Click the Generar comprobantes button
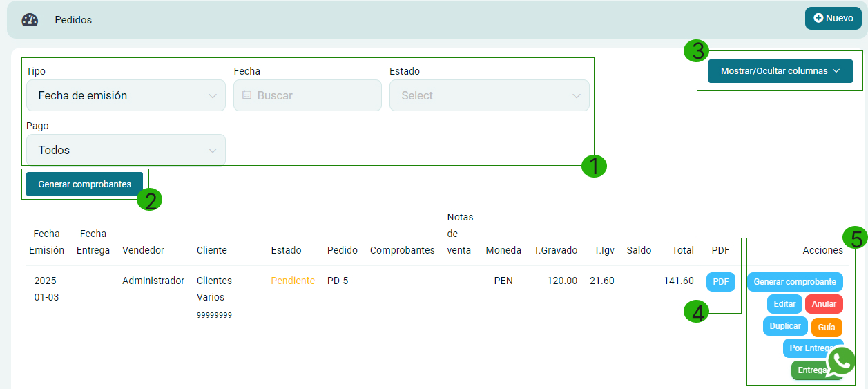This screenshot has width=868, height=389. pos(84,184)
